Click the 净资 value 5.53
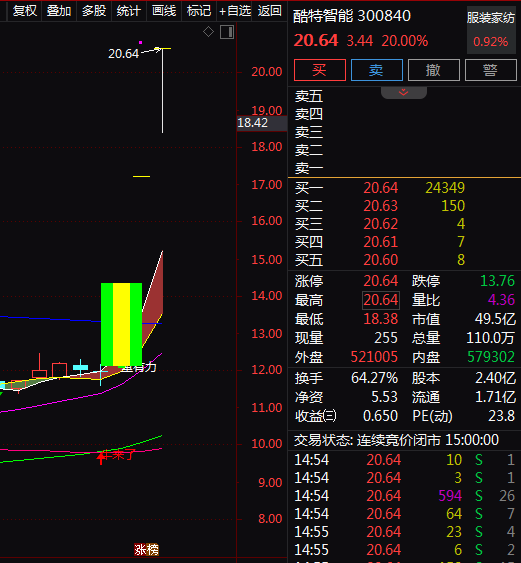 click(385, 397)
